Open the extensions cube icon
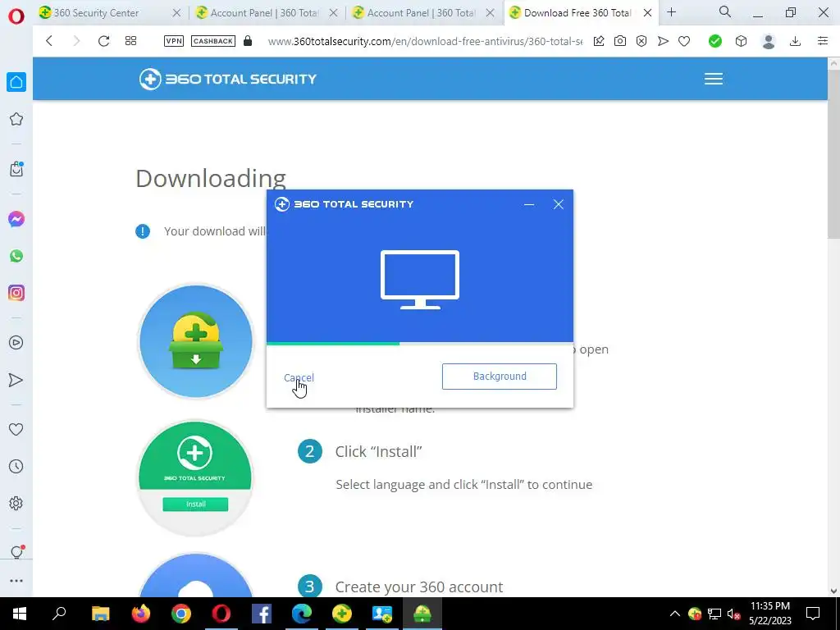Image resolution: width=840 pixels, height=630 pixels. click(741, 41)
